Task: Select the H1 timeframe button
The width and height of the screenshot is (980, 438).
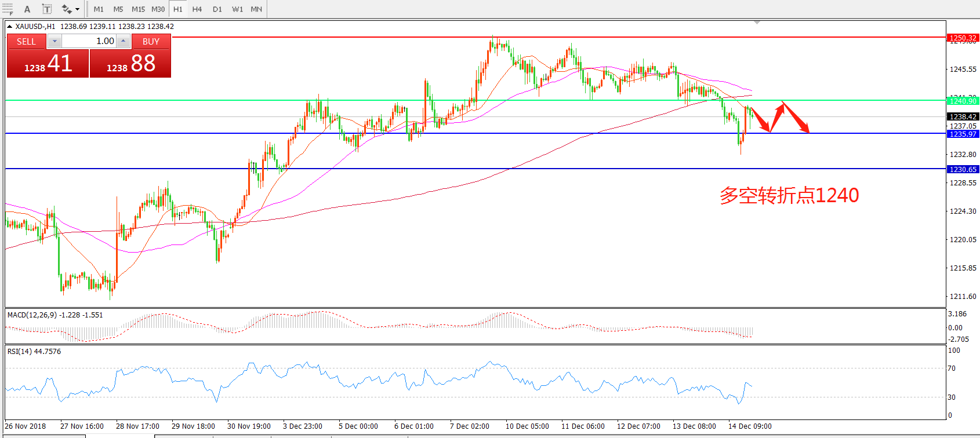Action: click(x=178, y=9)
